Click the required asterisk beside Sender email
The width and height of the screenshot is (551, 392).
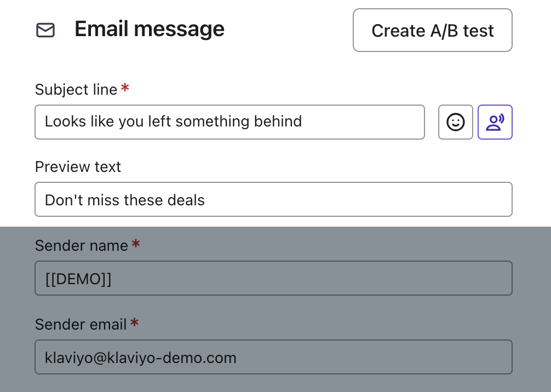(134, 323)
